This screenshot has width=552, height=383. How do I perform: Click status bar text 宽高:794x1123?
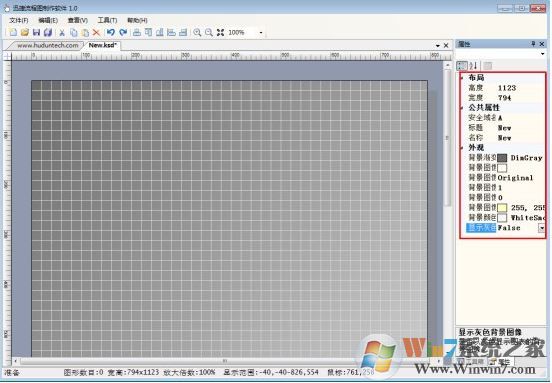tap(133, 372)
